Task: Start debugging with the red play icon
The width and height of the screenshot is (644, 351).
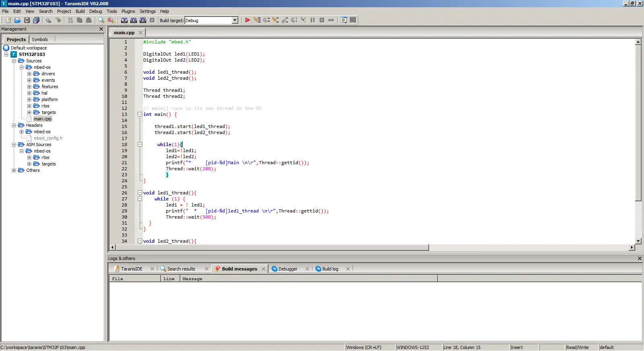Action: point(248,20)
